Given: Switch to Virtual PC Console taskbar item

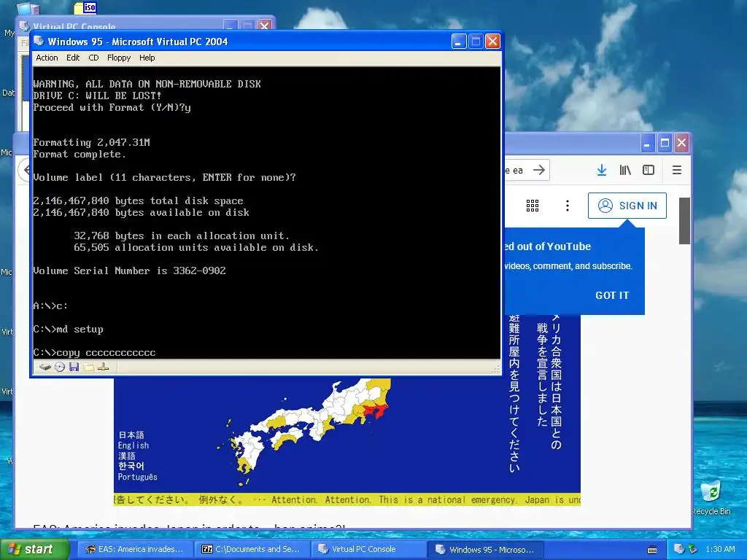Looking at the screenshot, I should (x=368, y=550).
